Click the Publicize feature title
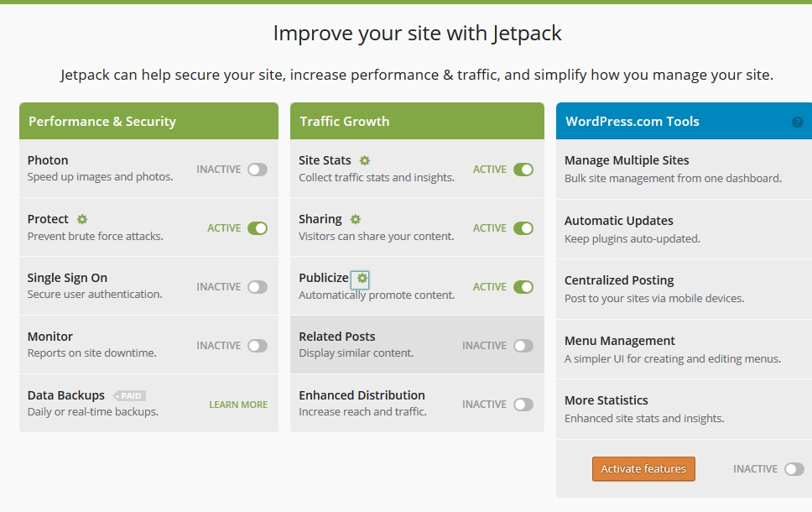This screenshot has width=812, height=512. pos(324,278)
